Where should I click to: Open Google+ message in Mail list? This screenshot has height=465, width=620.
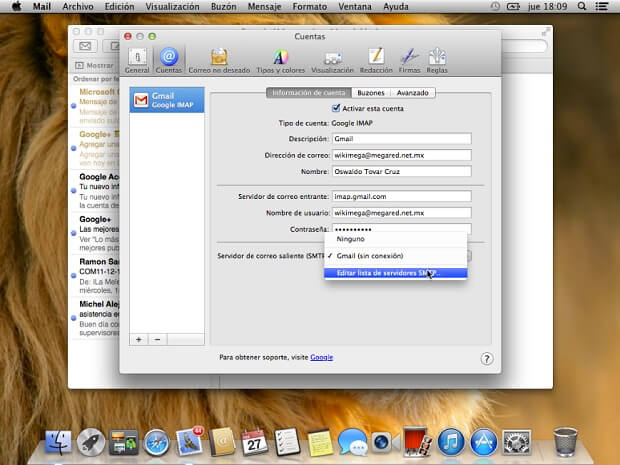(95, 233)
